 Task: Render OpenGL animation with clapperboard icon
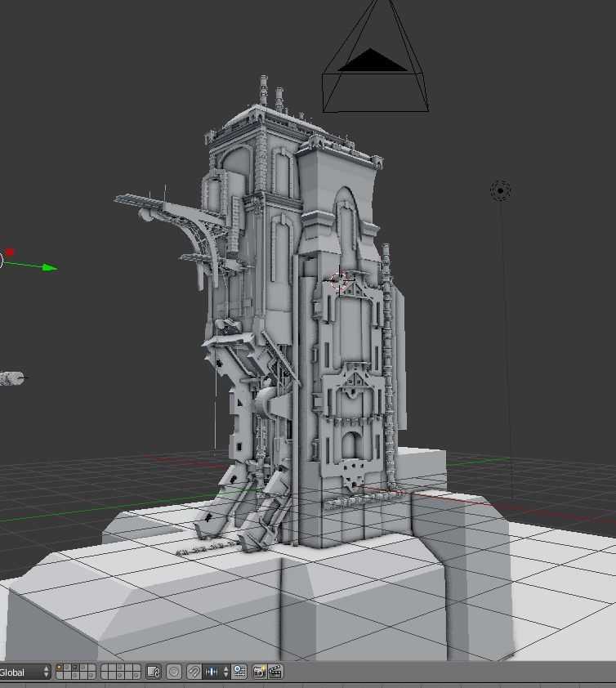[x=275, y=672]
